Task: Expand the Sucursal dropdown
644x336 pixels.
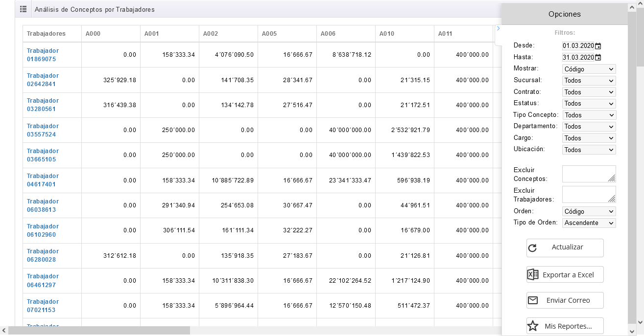Action: [x=589, y=81]
